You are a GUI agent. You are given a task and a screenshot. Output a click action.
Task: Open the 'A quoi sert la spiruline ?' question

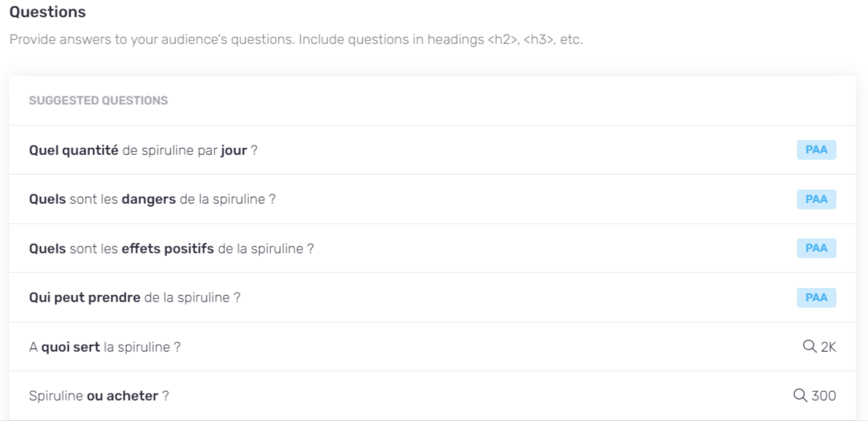click(x=105, y=347)
